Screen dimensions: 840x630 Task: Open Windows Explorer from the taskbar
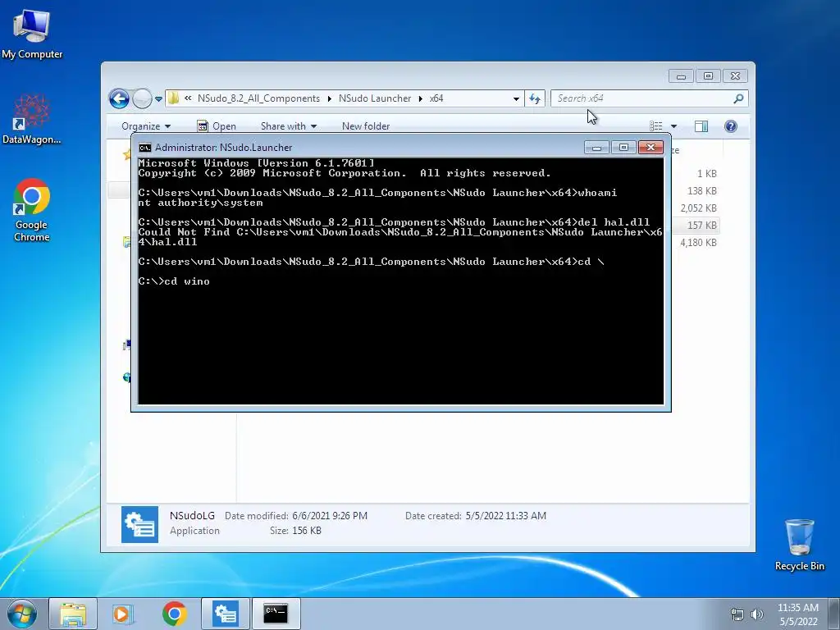[73, 614]
